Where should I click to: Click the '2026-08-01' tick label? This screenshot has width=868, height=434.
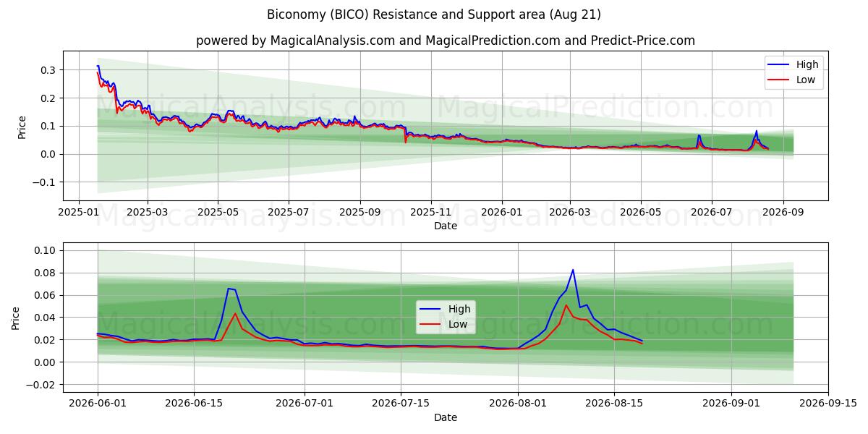(517, 404)
